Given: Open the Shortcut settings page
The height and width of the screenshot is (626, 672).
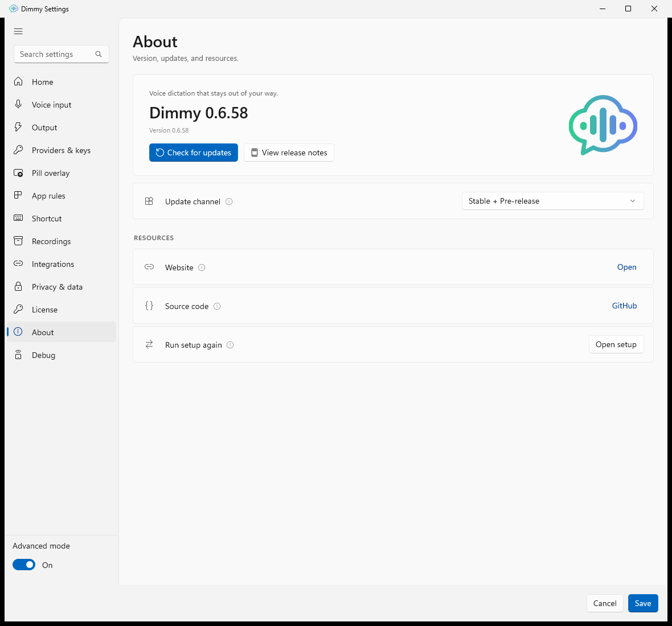Looking at the screenshot, I should coord(62,219).
